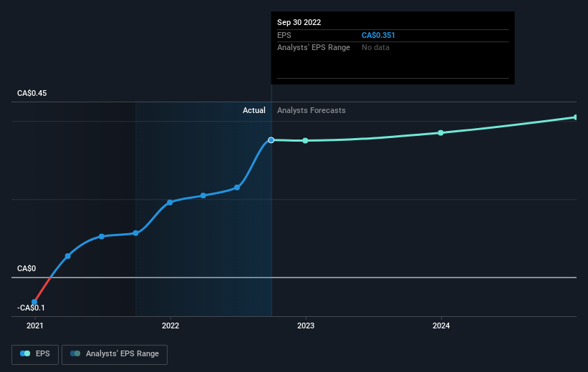Image resolution: width=588 pixels, height=372 pixels.
Task: Click the Analysts Forecasts section label
Action: (x=312, y=110)
